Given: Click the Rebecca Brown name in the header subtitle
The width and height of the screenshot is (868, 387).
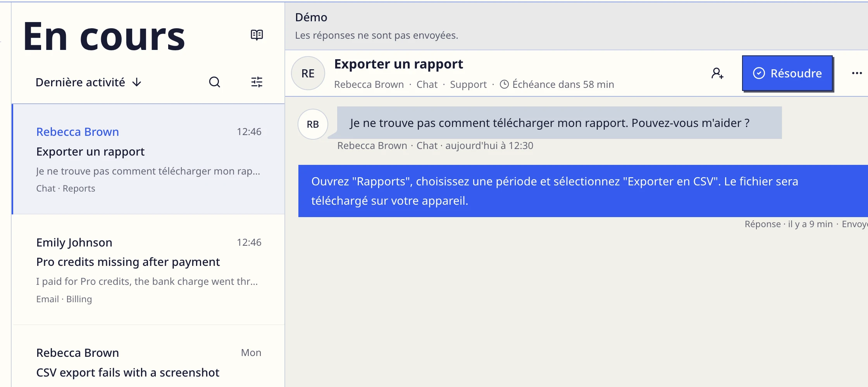Looking at the screenshot, I should 369,84.
